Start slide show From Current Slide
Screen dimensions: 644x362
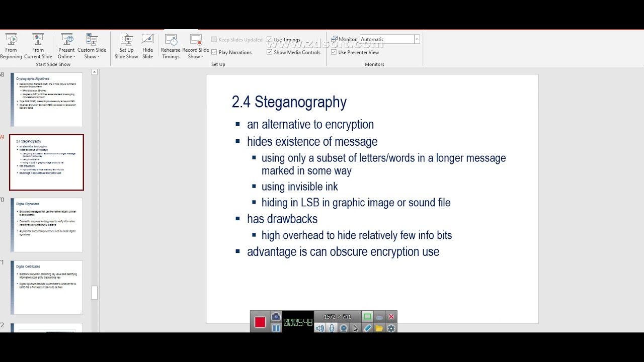point(38,46)
